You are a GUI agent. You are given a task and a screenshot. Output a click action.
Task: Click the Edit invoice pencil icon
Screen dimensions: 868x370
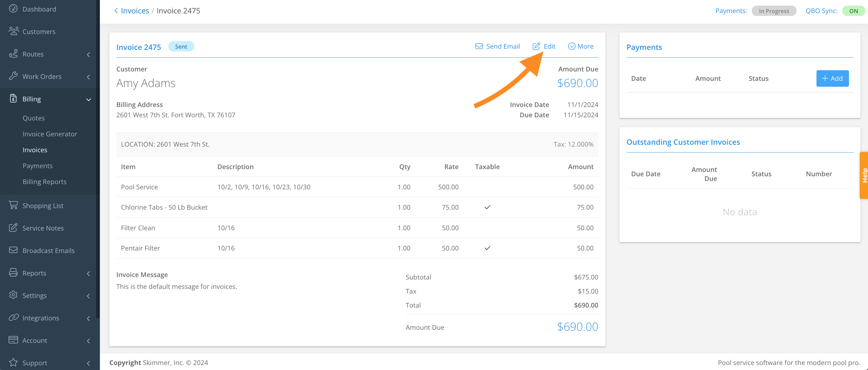click(x=536, y=46)
